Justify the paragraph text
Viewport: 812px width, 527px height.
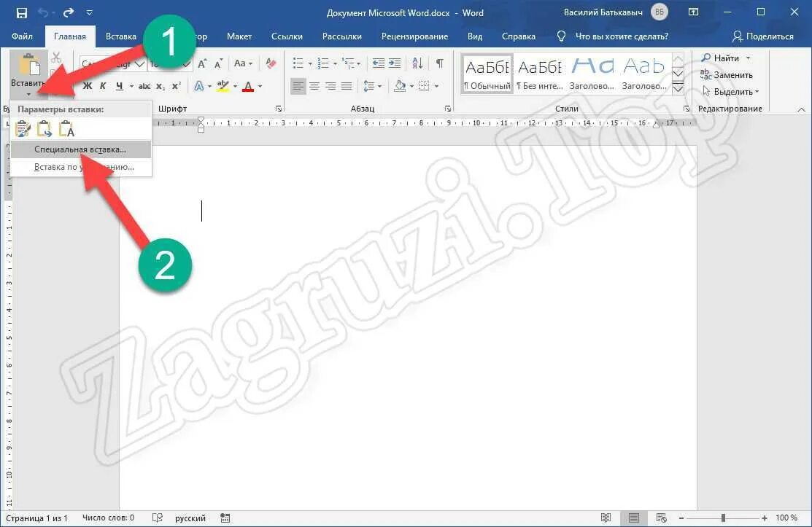pos(347,86)
